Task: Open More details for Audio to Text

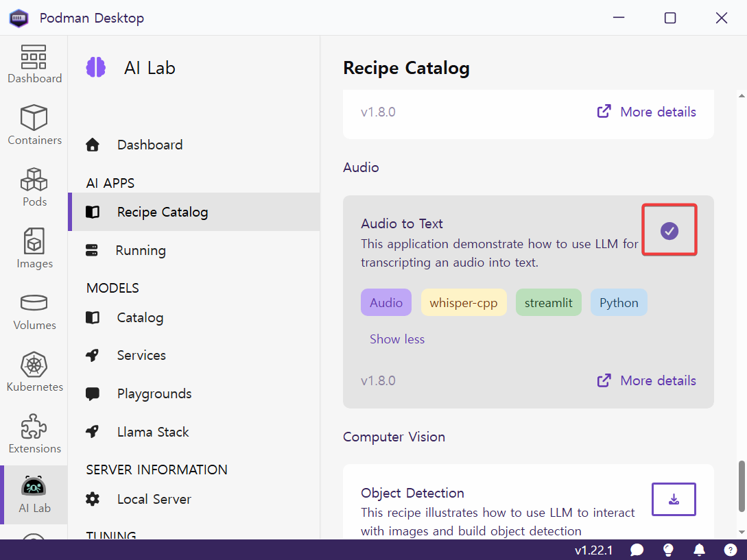Action: pyautogui.click(x=647, y=380)
